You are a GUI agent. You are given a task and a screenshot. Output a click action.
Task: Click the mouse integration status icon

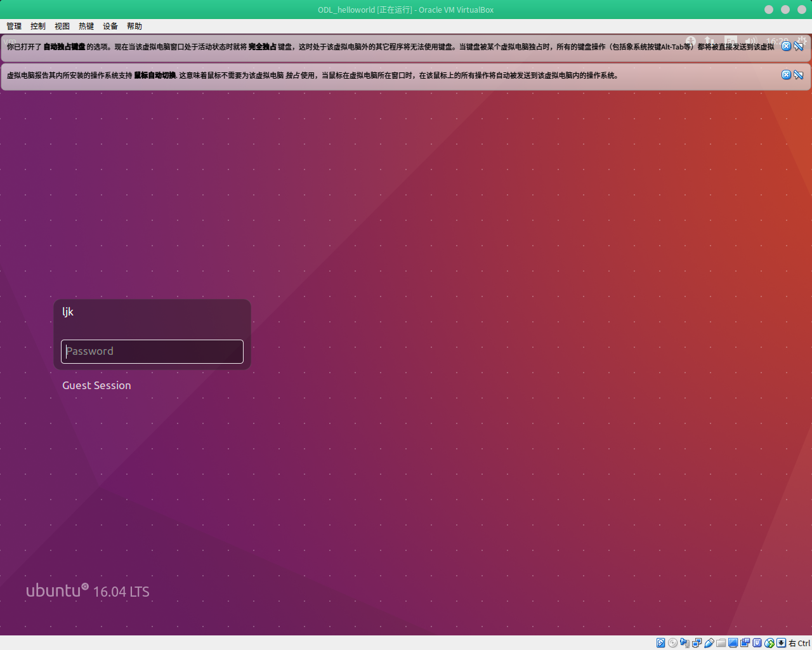[769, 643]
